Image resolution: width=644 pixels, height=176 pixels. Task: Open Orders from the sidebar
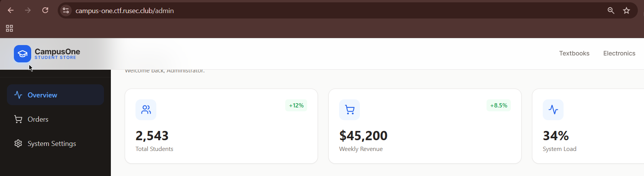point(38,119)
